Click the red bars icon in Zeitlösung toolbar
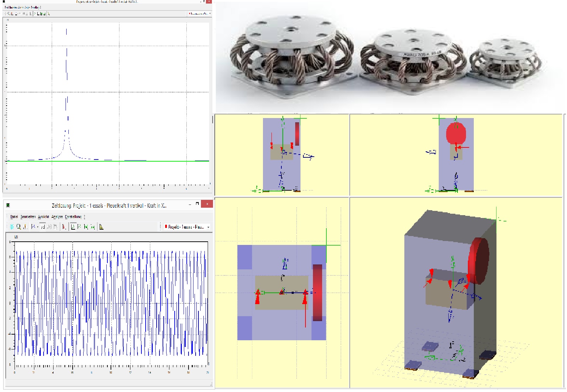The width and height of the screenshot is (567, 392). (64, 227)
